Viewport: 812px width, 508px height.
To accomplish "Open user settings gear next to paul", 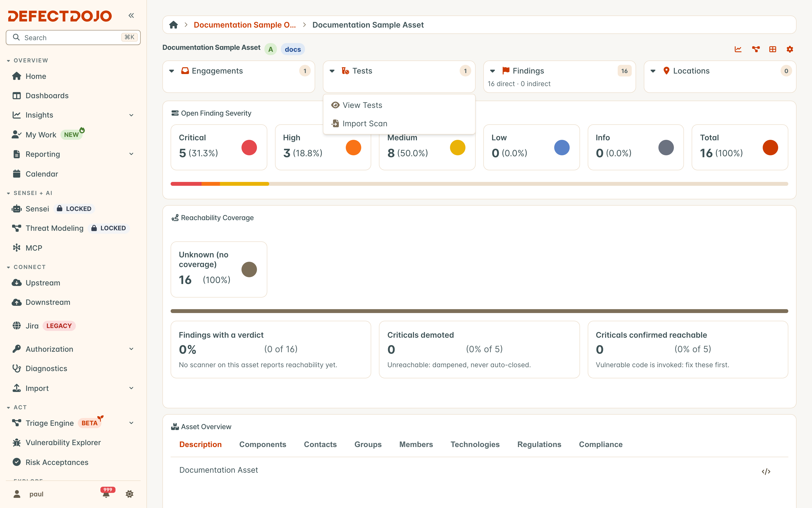I will click(x=130, y=494).
